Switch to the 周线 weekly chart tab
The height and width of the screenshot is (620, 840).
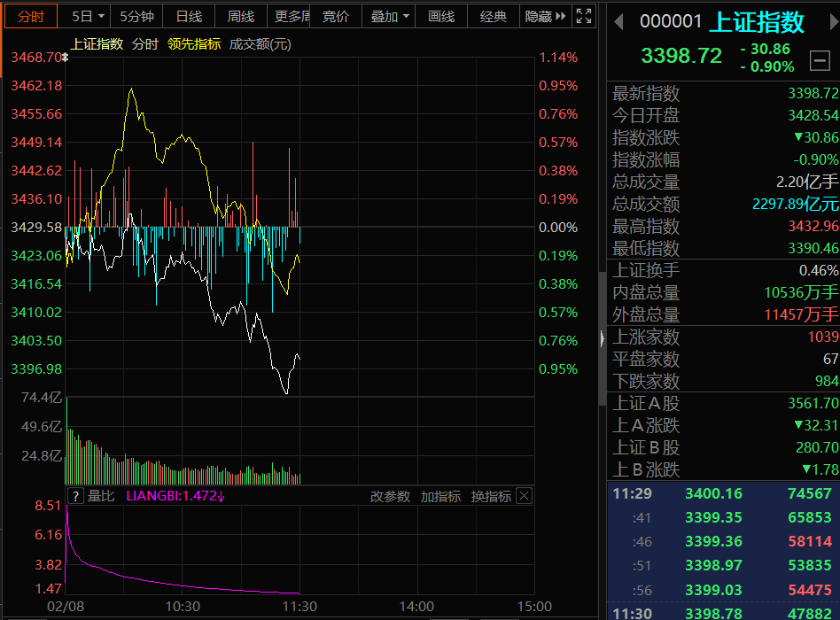[x=240, y=16]
